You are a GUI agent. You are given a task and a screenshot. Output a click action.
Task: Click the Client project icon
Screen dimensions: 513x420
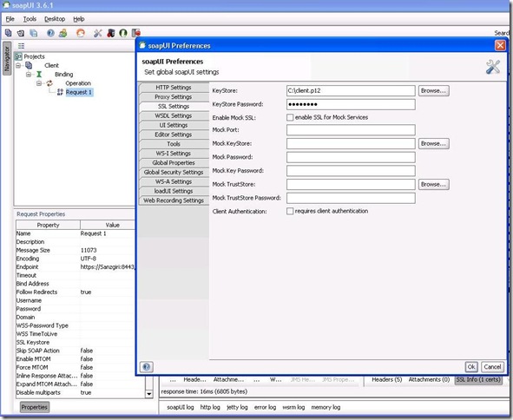(x=29, y=65)
